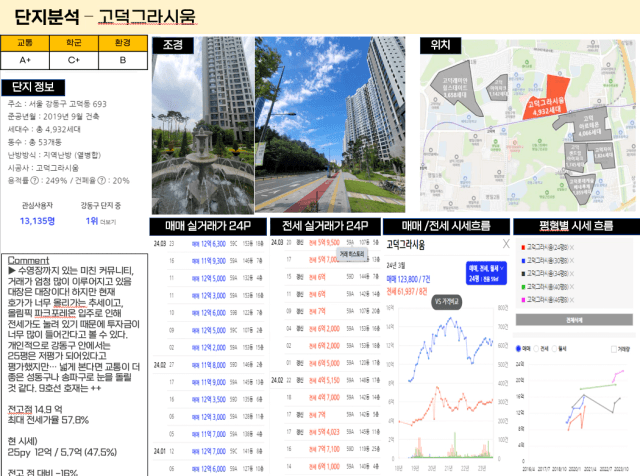Viewport: 640px width, 476px height.
Task: Click the blue 30평 legend color marker
Action: point(523,260)
